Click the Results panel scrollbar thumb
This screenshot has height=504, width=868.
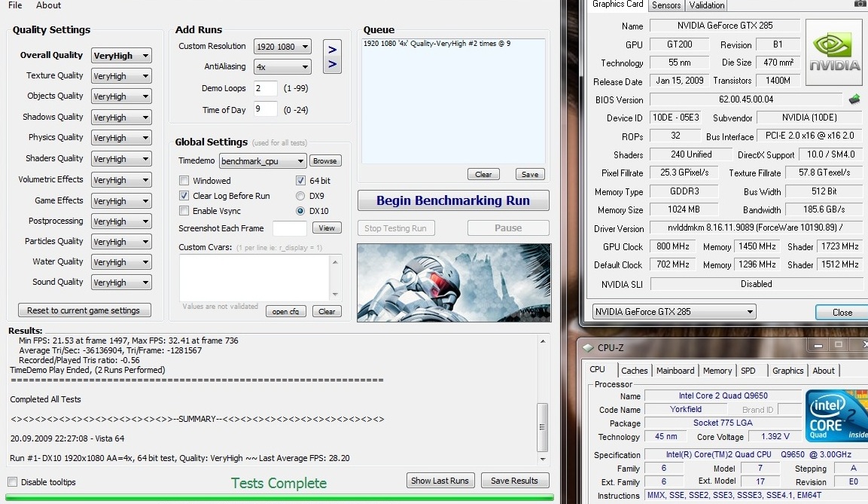click(543, 428)
